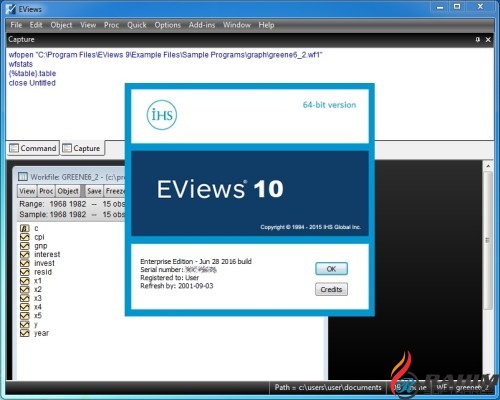Click the wfopen command line in Capture
Image resolution: width=500 pixels, height=400 pixels.
tap(166, 55)
